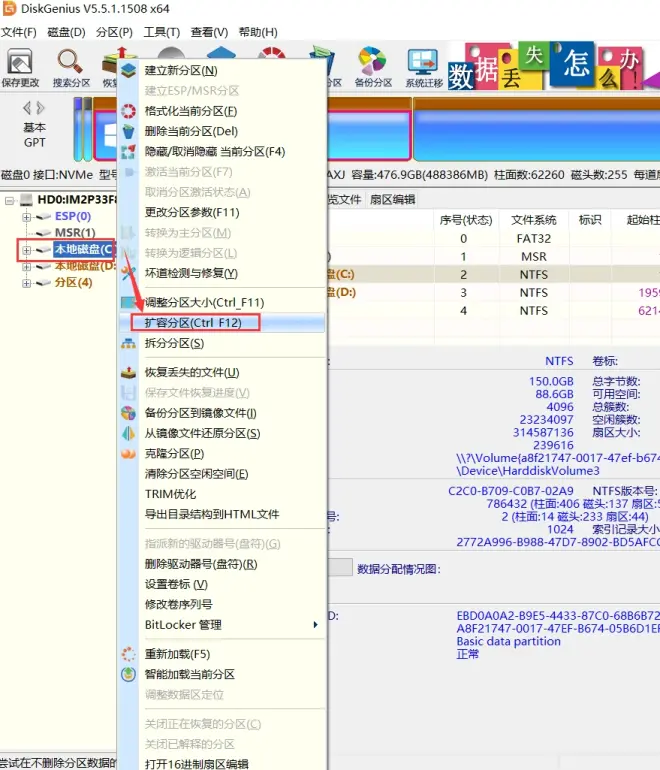Choose 打开16进制扇区编辑 menu entry
The height and width of the screenshot is (770, 660).
pos(222,764)
